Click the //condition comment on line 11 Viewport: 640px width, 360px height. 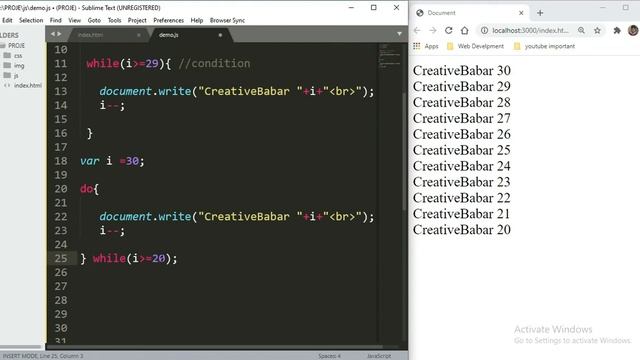[214, 64]
